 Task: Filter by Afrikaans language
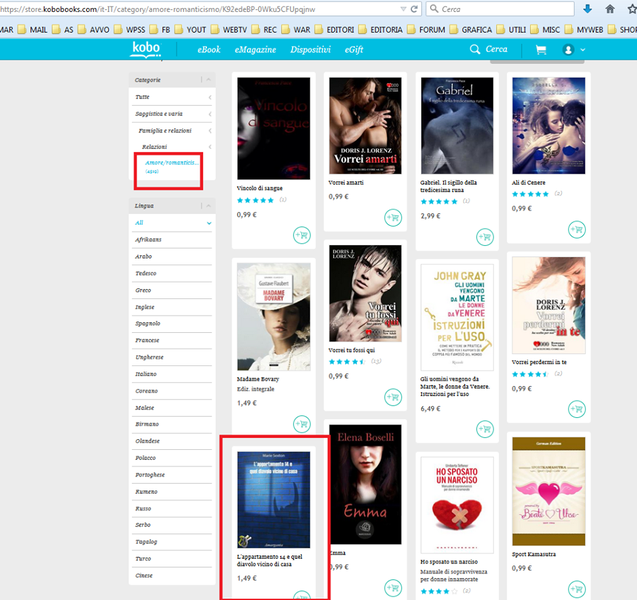click(172, 240)
